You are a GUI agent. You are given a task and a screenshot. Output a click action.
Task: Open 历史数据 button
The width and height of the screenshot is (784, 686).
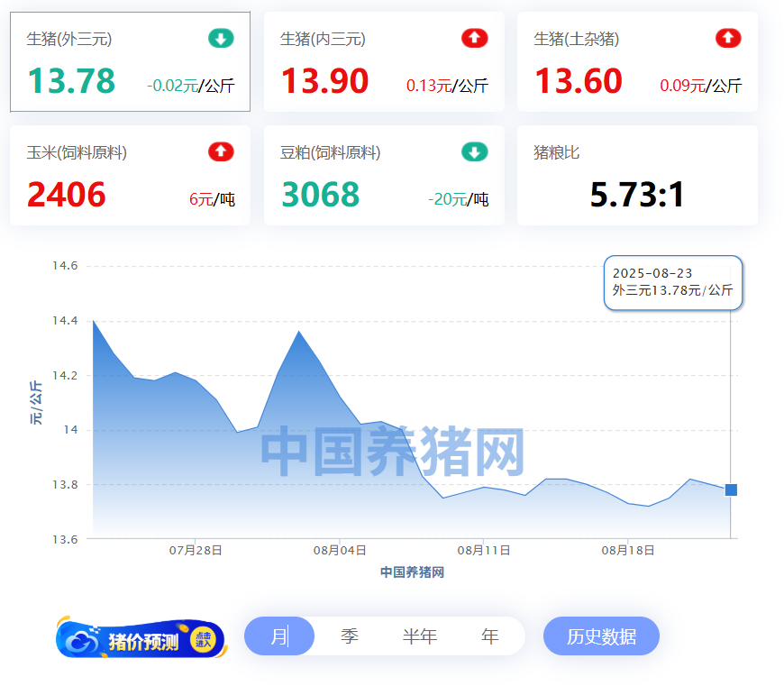601,636
